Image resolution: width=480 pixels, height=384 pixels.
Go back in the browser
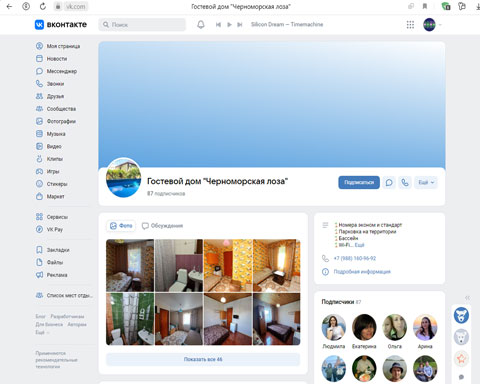click(9, 6)
